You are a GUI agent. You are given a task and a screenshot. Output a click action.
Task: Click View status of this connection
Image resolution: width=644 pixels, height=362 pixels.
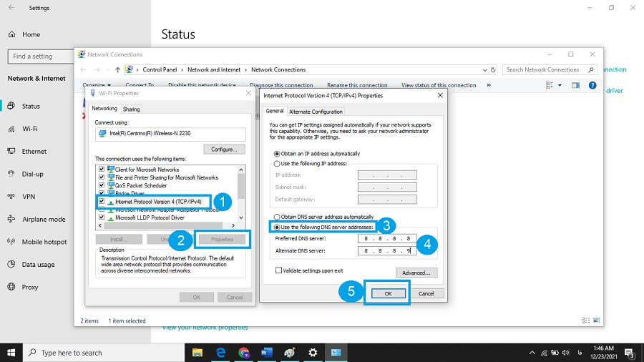point(439,85)
